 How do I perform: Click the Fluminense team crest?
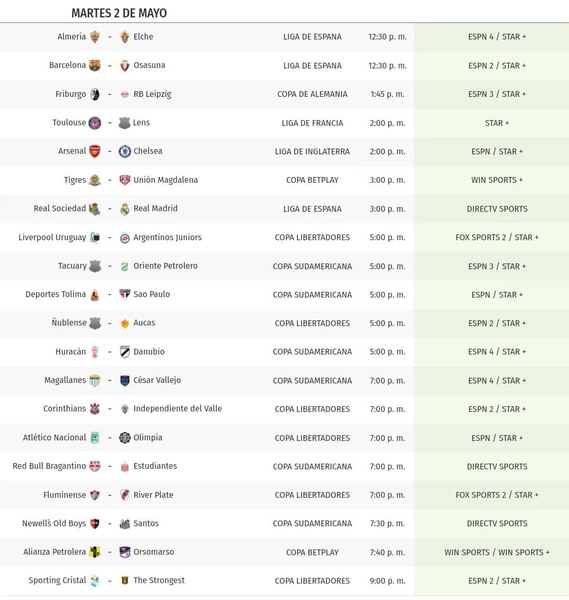pyautogui.click(x=95, y=495)
